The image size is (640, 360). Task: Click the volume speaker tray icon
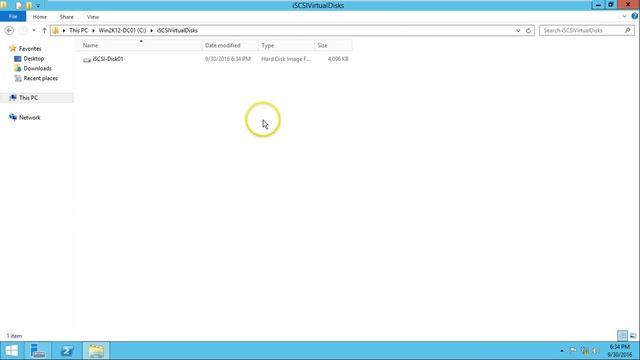596,351
